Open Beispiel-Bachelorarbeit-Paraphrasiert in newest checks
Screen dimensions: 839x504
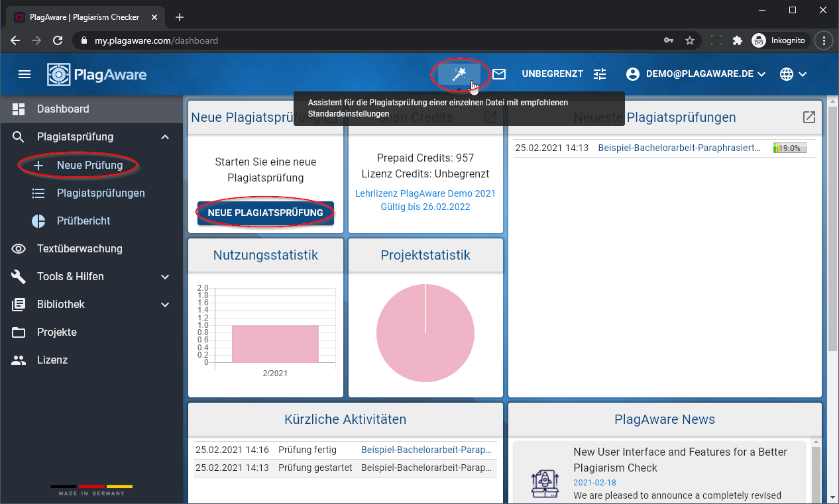point(679,148)
